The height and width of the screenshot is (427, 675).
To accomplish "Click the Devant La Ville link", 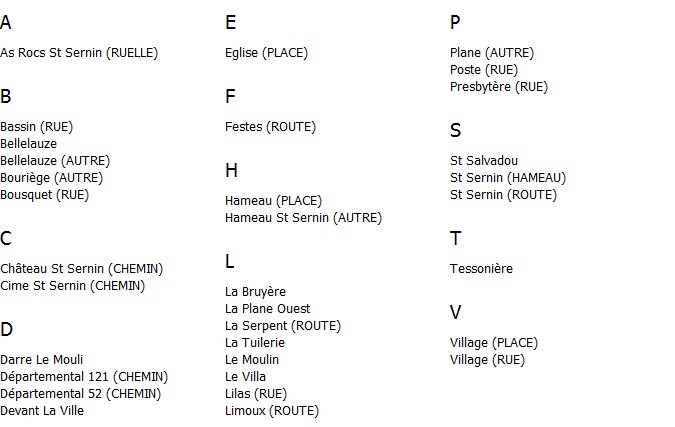I will (42, 411).
